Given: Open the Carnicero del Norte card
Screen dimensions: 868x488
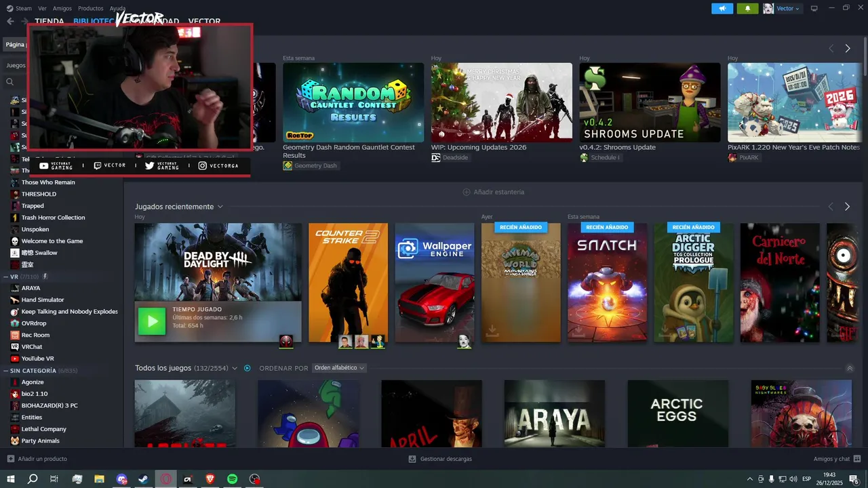Looking at the screenshot, I should 780,283.
